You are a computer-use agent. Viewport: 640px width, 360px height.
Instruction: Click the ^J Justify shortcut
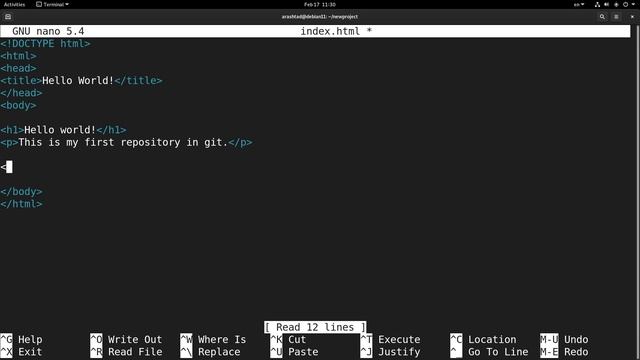tap(390, 352)
